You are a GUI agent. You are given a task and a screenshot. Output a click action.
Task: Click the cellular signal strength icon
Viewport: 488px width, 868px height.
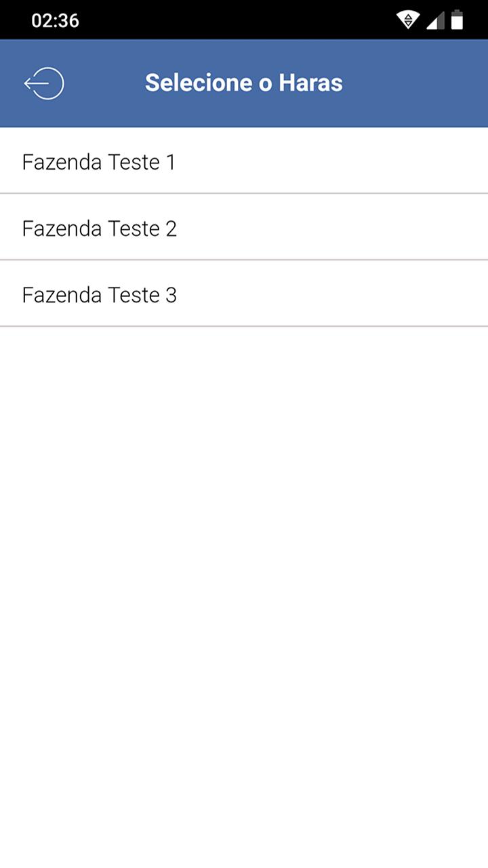coord(435,20)
